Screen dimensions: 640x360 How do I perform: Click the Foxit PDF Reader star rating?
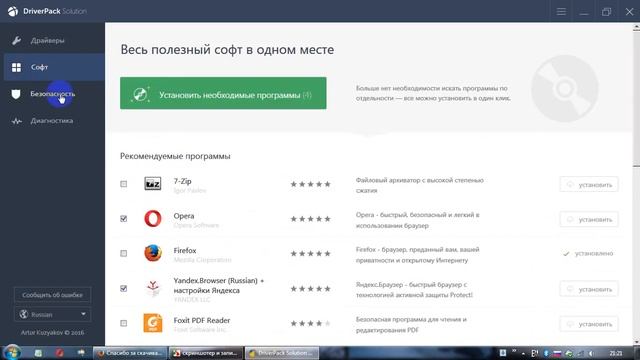[x=310, y=323]
